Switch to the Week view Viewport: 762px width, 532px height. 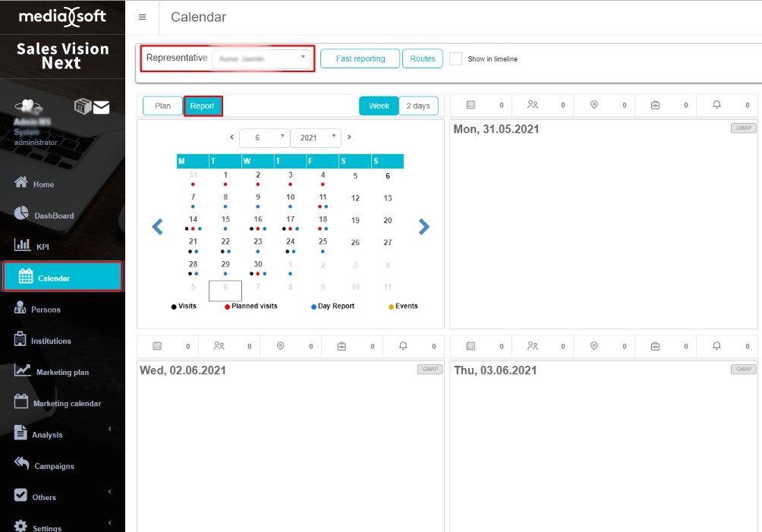pyautogui.click(x=379, y=105)
